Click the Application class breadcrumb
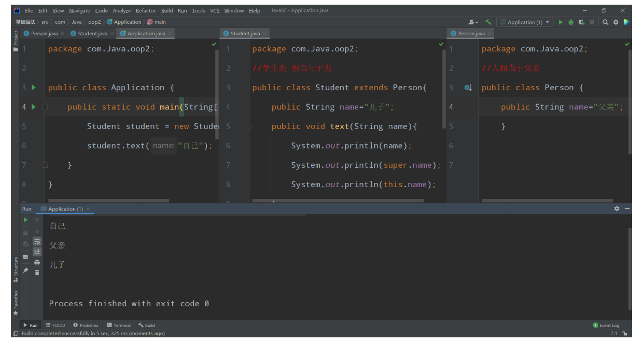Image resolution: width=644 pixels, height=342 pixels. click(124, 22)
